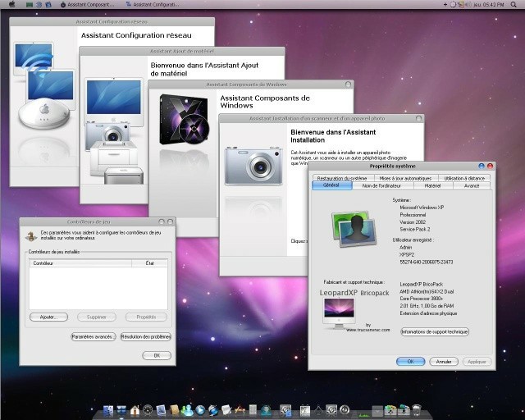Select the Général tab
This screenshot has height=420, width=525.
(331, 185)
